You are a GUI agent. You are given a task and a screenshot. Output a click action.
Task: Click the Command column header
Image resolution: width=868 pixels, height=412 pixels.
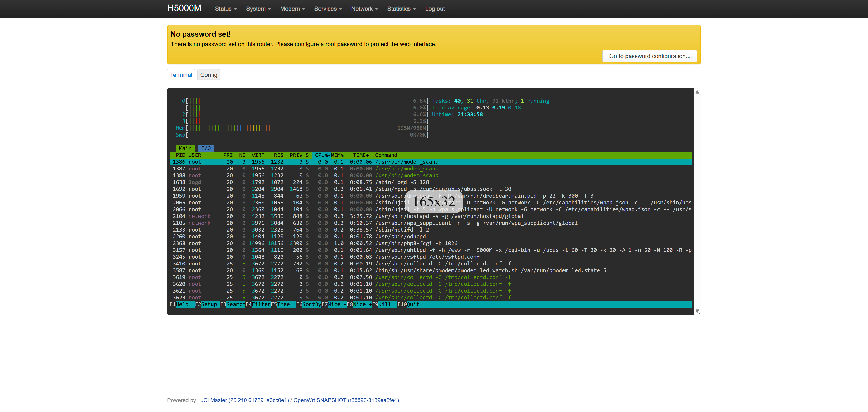pyautogui.click(x=386, y=155)
